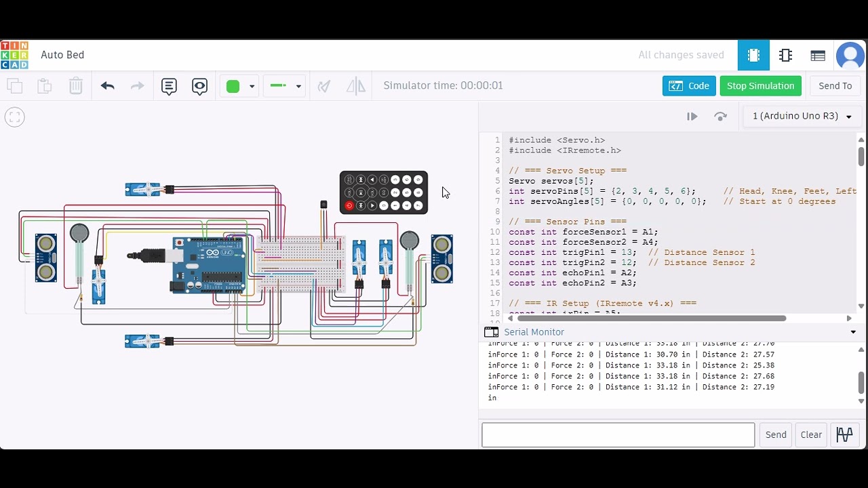The height and width of the screenshot is (488, 868).
Task: Click the debugger step-over icon
Action: click(x=721, y=117)
